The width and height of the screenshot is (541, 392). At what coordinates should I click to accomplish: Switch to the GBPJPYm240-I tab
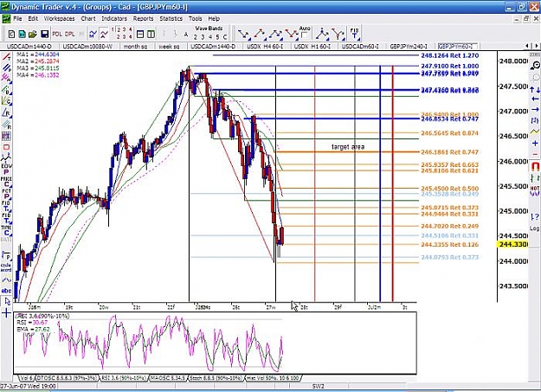pos(409,46)
